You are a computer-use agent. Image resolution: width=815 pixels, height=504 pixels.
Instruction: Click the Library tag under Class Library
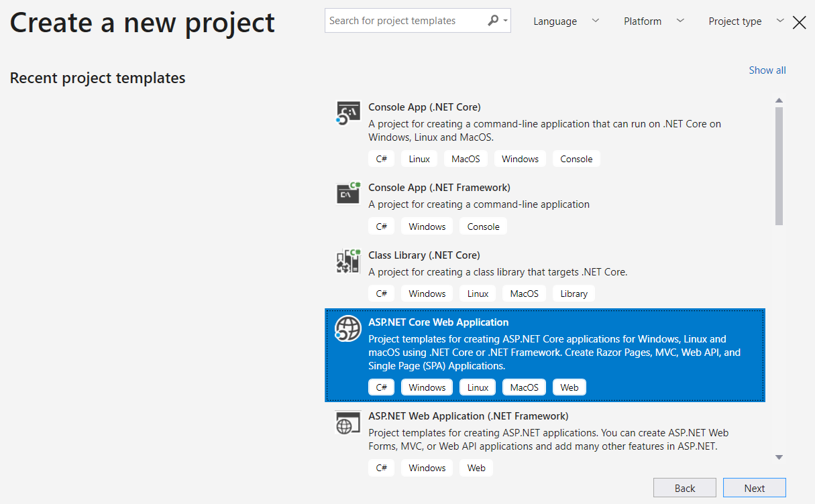pos(574,294)
